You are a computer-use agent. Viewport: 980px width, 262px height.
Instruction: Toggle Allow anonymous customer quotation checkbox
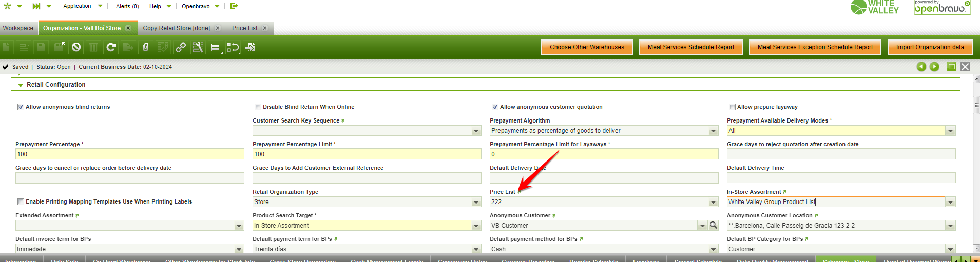495,107
